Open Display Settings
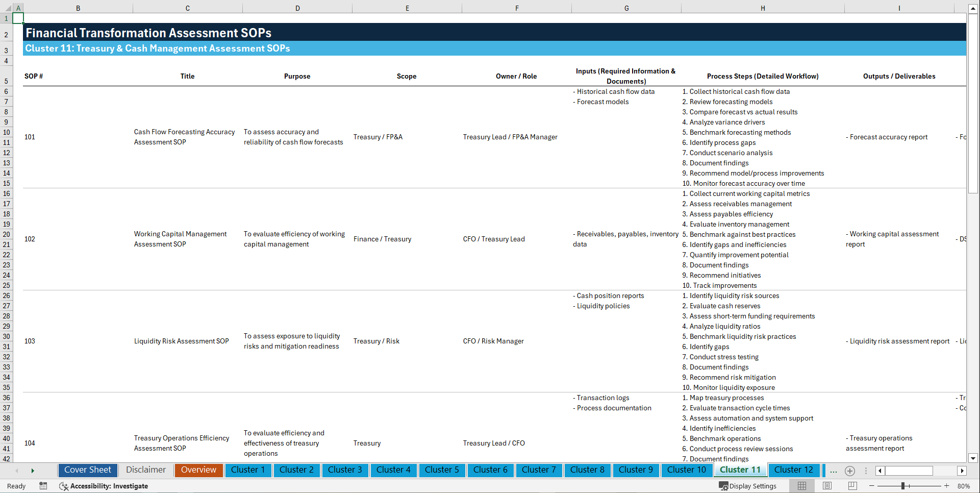 pyautogui.click(x=747, y=486)
